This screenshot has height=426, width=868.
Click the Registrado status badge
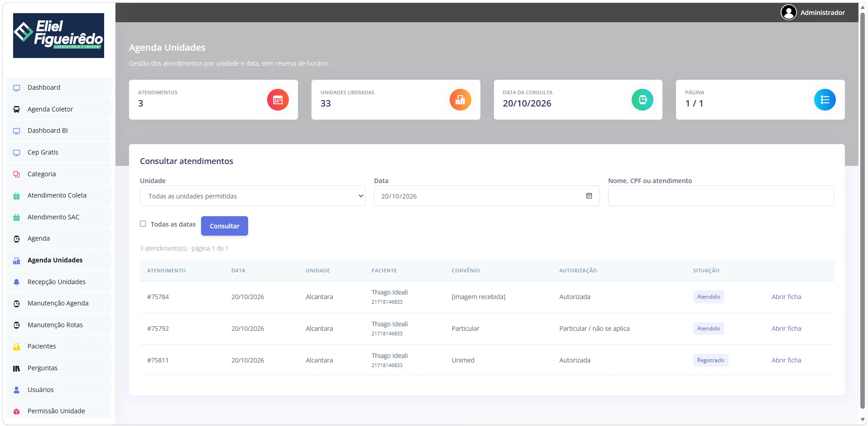710,360
